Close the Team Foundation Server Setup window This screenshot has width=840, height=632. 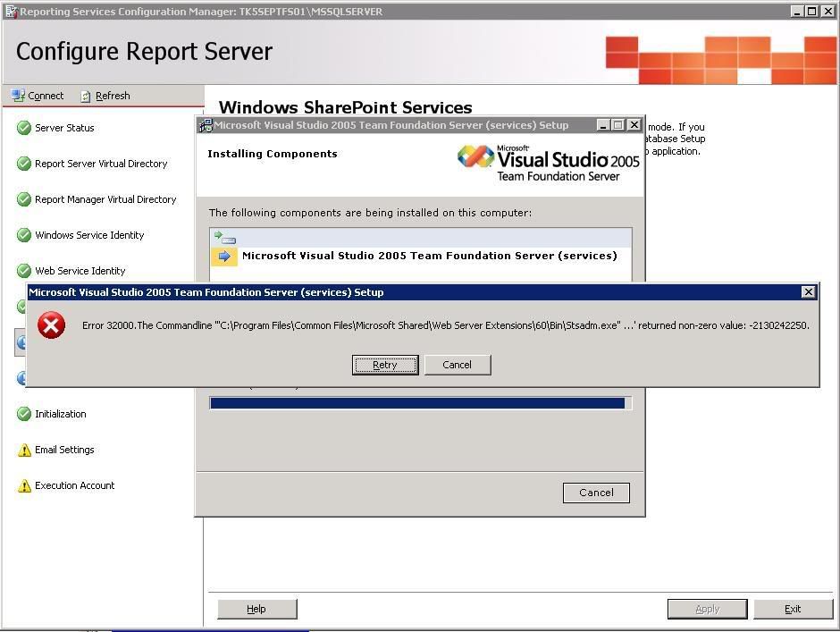pos(634,125)
